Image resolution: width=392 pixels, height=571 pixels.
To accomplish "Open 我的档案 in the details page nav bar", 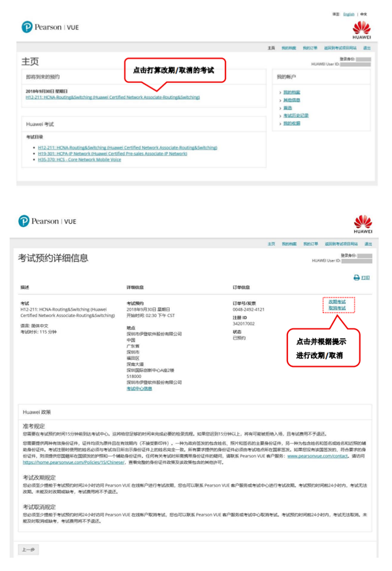I will [289, 244].
